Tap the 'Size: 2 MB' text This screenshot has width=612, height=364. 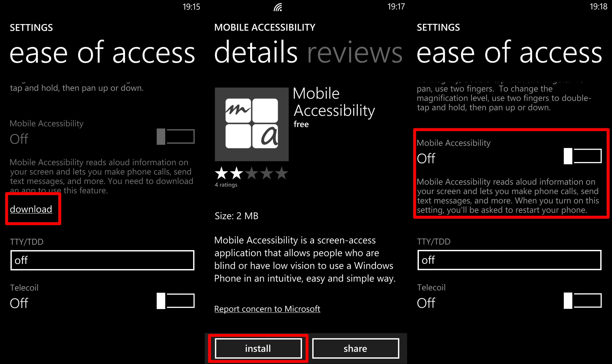tap(237, 216)
